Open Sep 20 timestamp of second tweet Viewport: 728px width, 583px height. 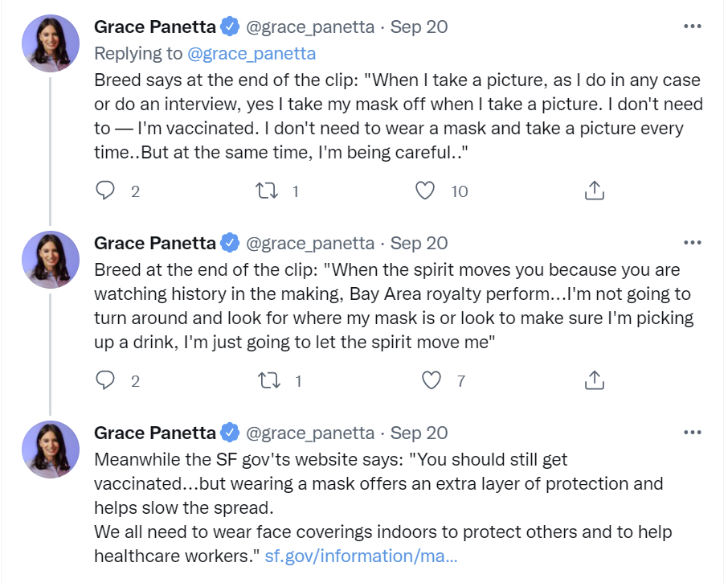[x=419, y=243]
